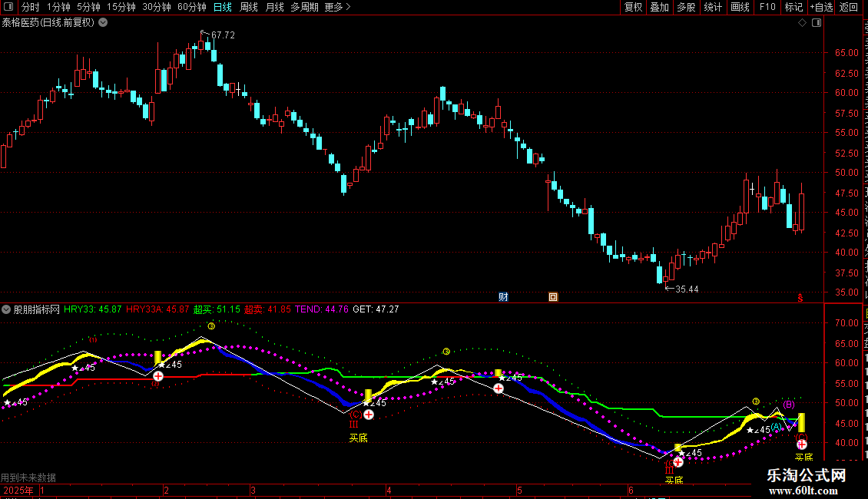Open the 统计 statistics tool
Viewport: 868px width, 499px height.
(712, 7)
